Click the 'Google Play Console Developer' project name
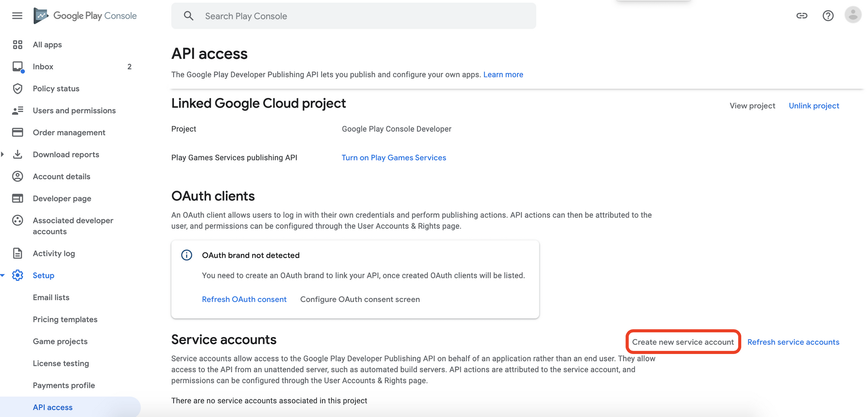 [x=397, y=129]
